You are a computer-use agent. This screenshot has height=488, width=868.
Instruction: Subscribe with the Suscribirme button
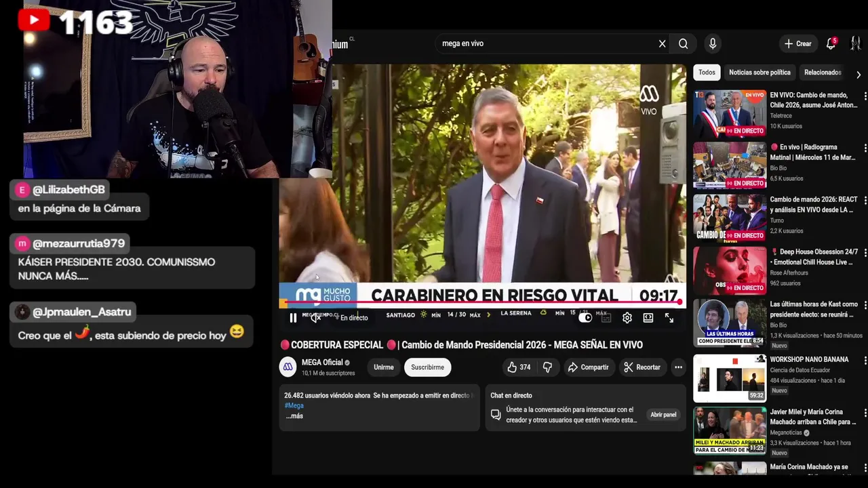coord(427,367)
